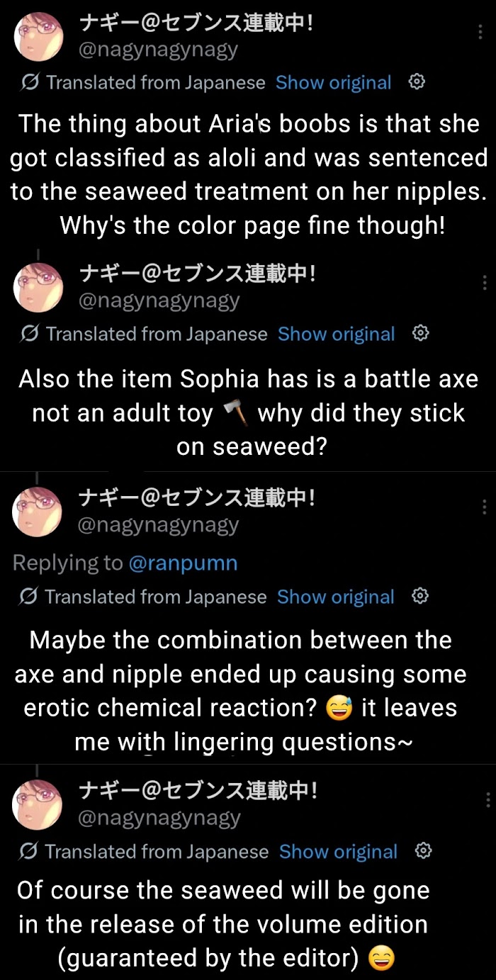Click the avatar on the first tweet
The height and width of the screenshot is (980, 496).
pyautogui.click(x=38, y=38)
